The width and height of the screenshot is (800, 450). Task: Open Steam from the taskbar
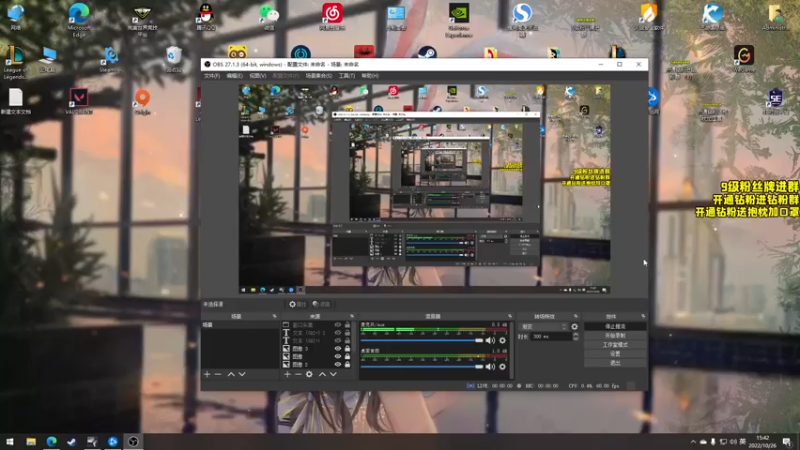point(71,441)
